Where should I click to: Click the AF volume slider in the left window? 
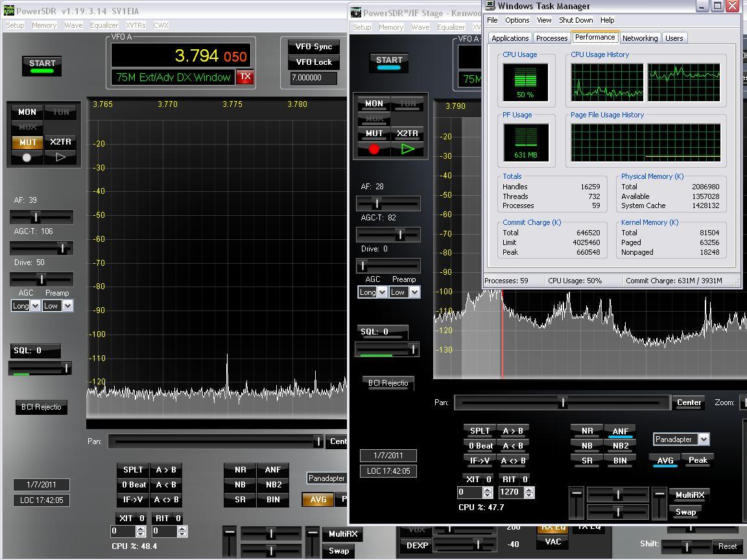36,217
